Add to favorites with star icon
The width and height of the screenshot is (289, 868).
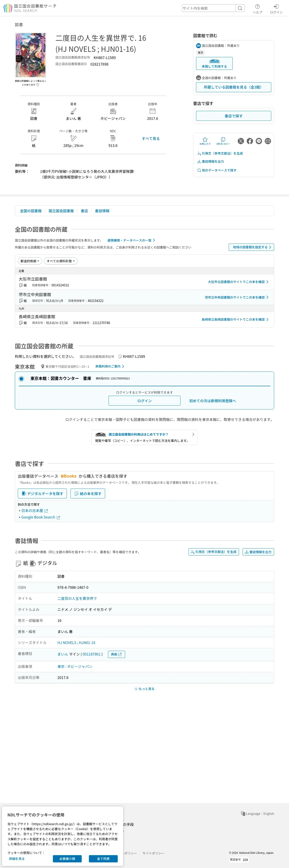[205, 141]
